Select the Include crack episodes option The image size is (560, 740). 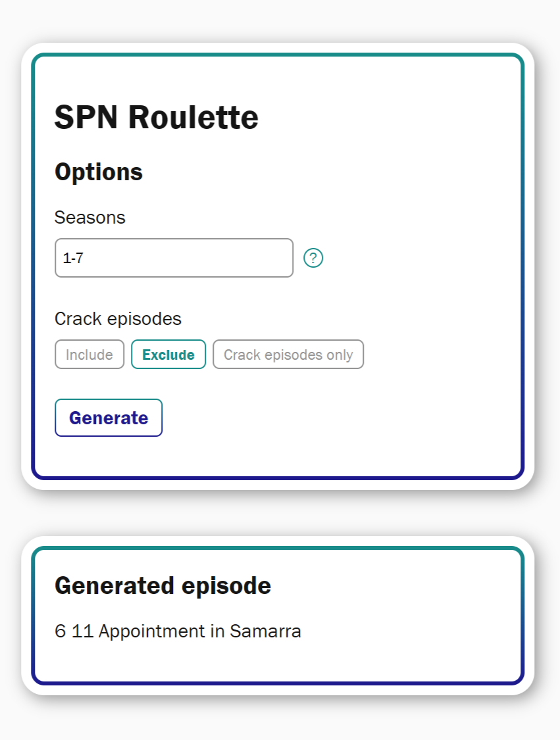pos(89,355)
